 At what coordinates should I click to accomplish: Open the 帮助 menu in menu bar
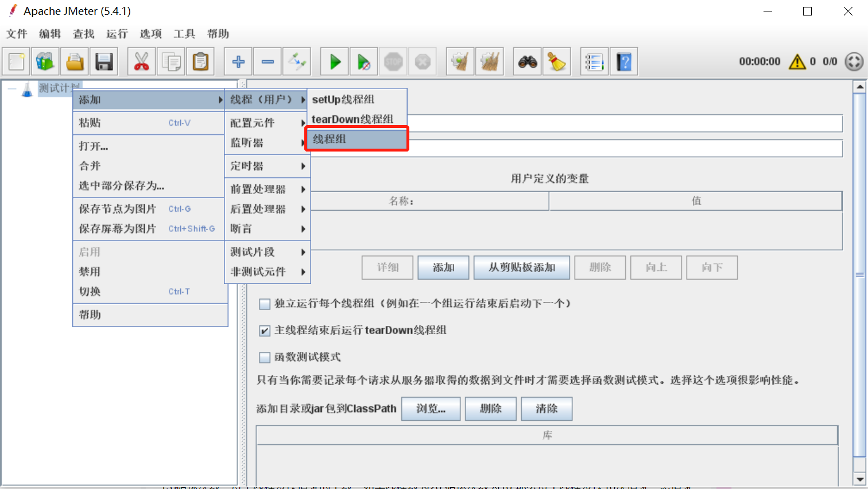pos(218,34)
